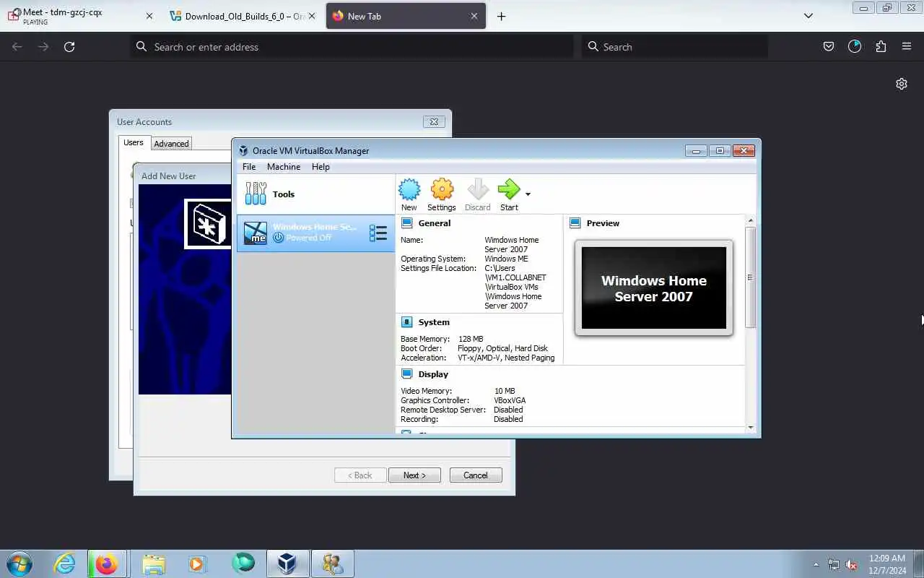Click the taskbar clock 12:09 AM
The width and height of the screenshot is (924, 578).
(887, 558)
